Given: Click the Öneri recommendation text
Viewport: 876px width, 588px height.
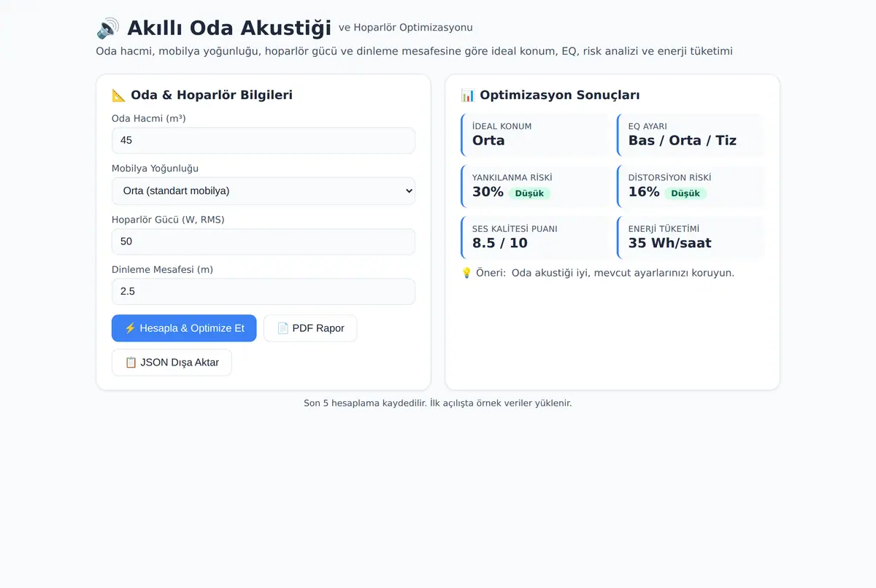Looking at the screenshot, I should tap(623, 273).
